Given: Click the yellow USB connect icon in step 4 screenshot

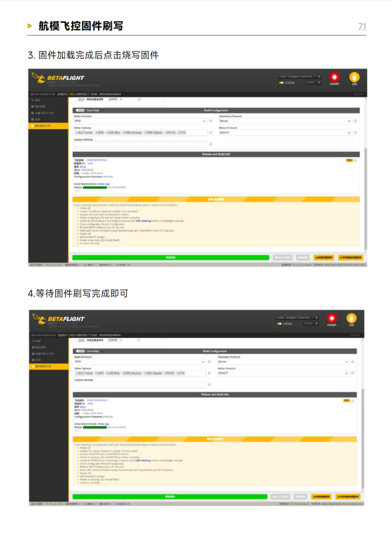Looking at the screenshot, I should tap(351, 318).
